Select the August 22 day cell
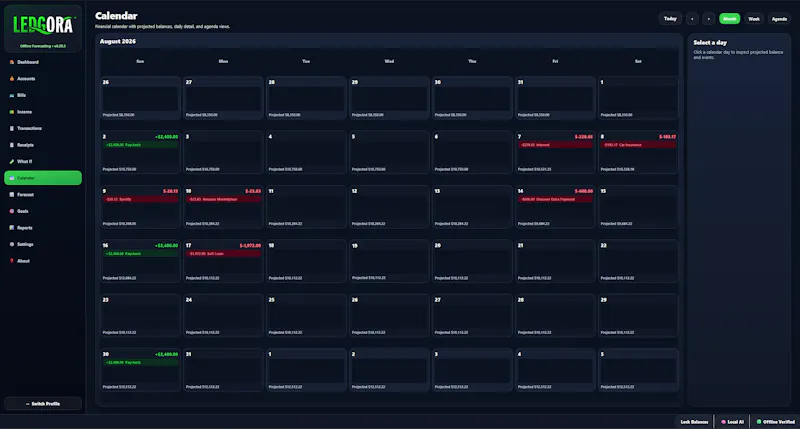 point(638,261)
